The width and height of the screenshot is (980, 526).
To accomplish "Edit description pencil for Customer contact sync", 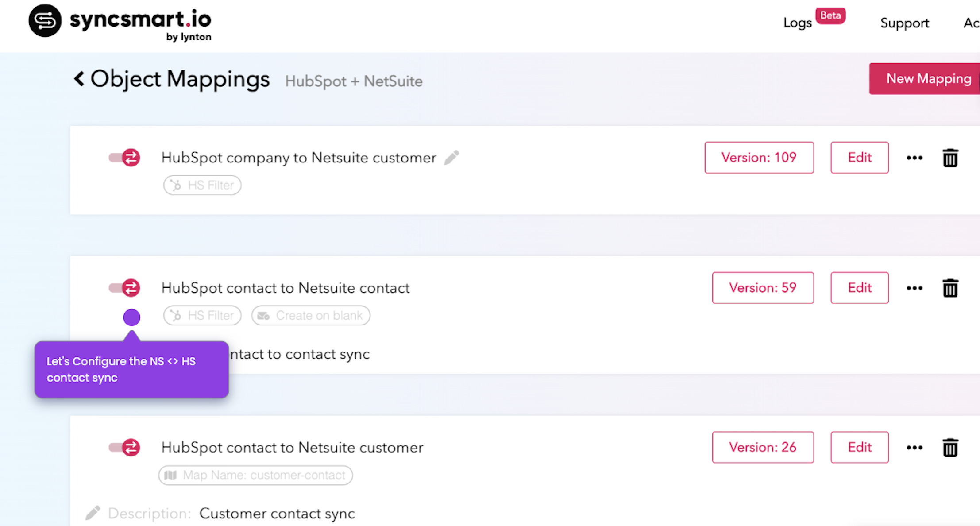I will [93, 513].
